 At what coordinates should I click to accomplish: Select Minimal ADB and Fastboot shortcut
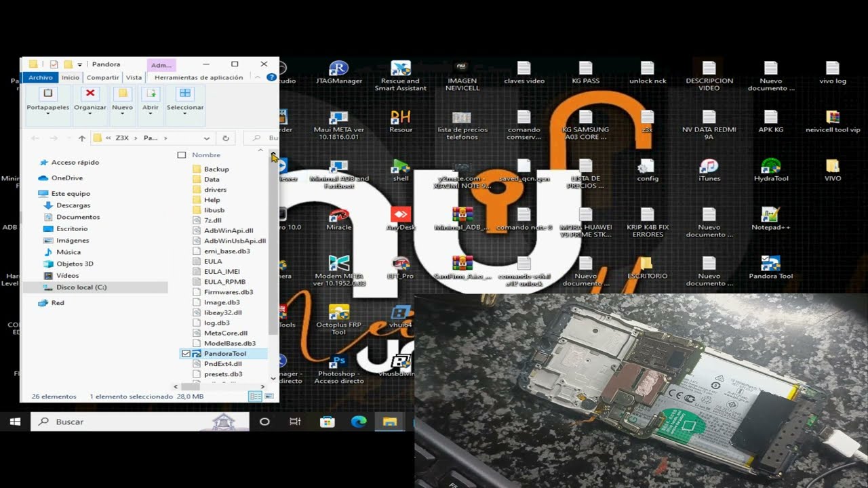click(338, 174)
